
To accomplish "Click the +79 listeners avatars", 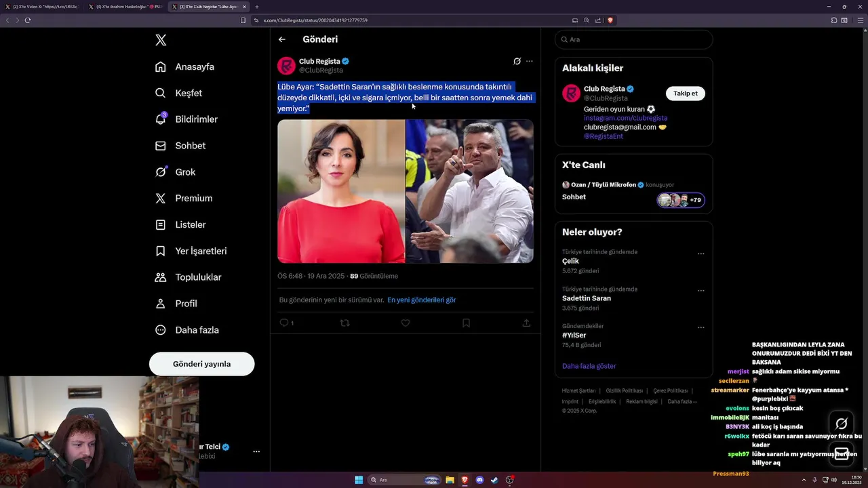I will coord(681,200).
